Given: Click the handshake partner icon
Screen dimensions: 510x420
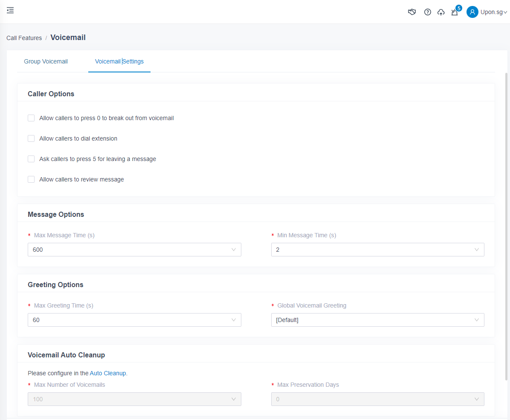Looking at the screenshot, I should [412, 12].
